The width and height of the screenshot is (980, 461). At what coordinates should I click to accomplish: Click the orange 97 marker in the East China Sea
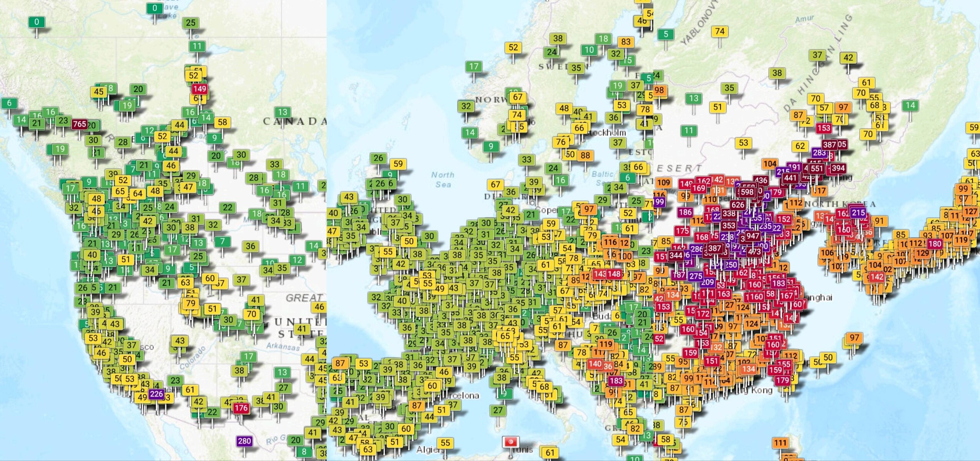(854, 338)
